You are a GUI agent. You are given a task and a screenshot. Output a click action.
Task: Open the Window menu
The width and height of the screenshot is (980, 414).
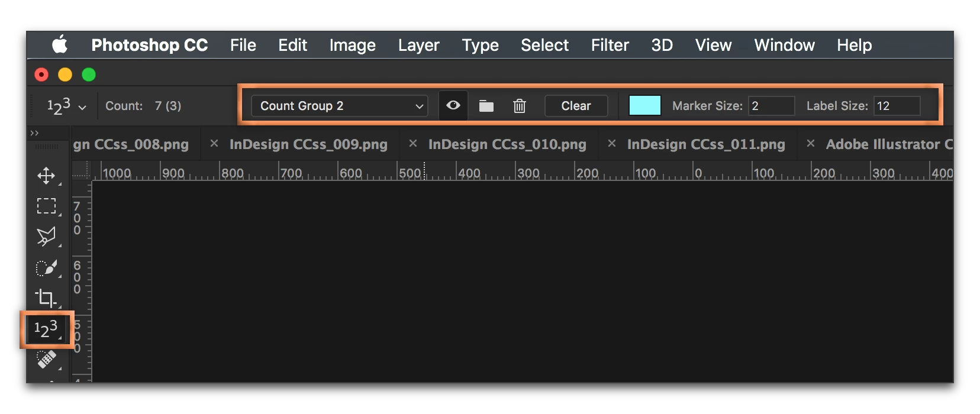point(785,45)
